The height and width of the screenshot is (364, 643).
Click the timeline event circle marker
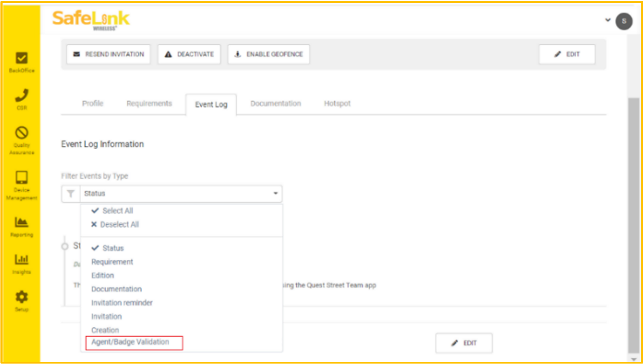coord(65,246)
